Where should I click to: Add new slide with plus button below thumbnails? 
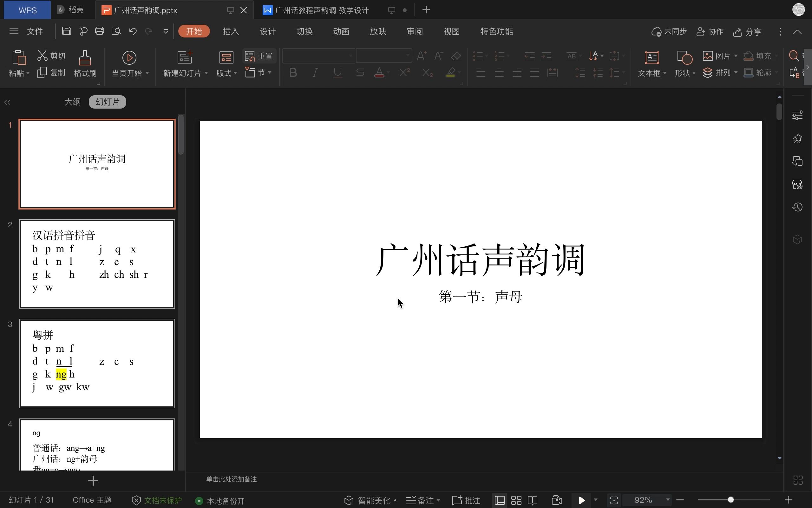pos(93,481)
